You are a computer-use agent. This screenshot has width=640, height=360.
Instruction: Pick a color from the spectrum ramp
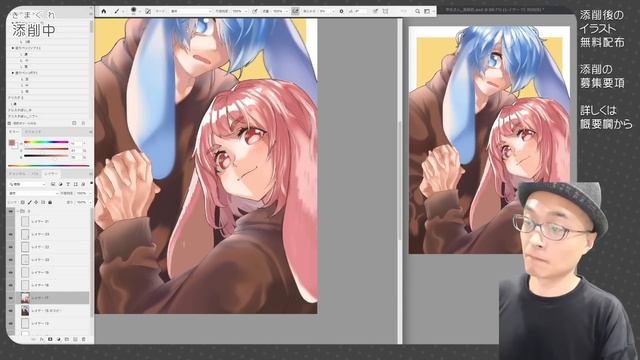tap(48, 165)
